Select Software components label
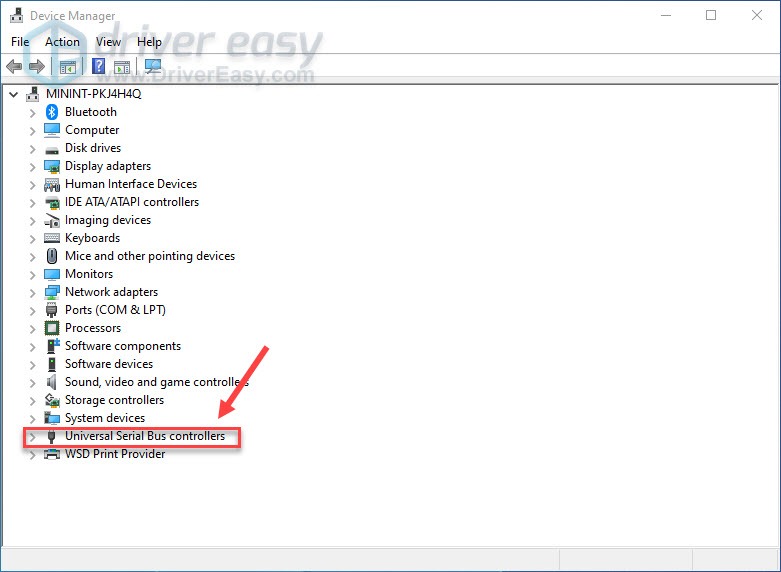781x572 pixels. [123, 346]
